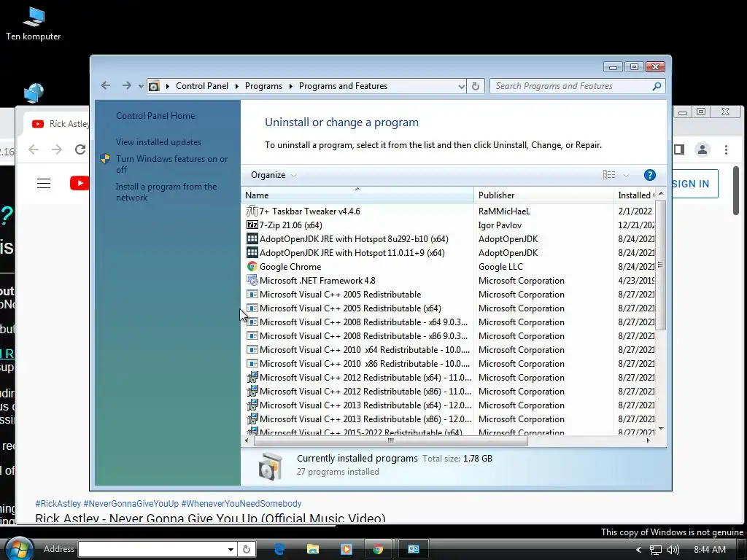Open the Organize menu

coord(273,175)
